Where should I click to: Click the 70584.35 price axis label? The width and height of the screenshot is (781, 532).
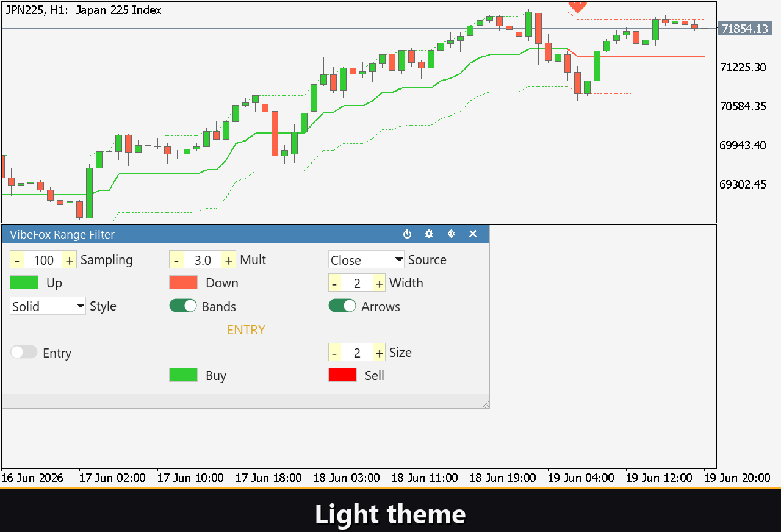click(x=743, y=106)
